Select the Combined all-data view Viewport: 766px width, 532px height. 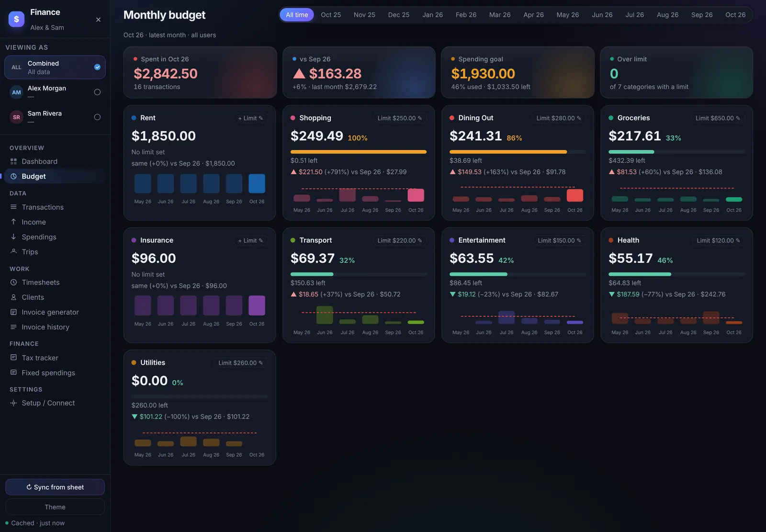click(55, 67)
